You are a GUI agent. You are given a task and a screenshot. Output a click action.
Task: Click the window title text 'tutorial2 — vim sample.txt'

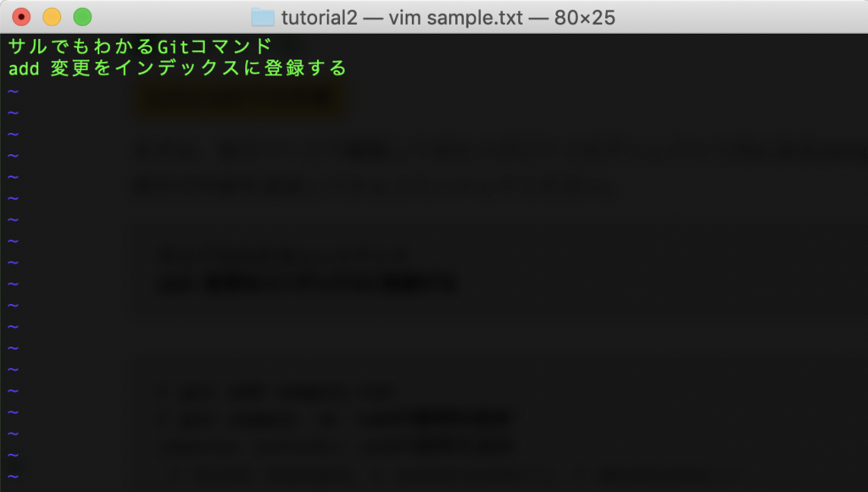402,18
